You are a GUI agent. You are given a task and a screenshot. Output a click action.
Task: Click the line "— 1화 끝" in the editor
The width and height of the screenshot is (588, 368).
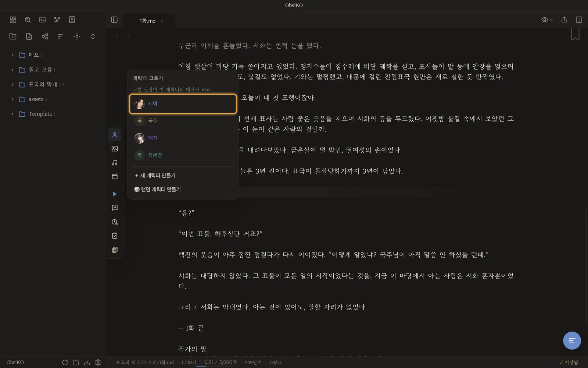191,328
